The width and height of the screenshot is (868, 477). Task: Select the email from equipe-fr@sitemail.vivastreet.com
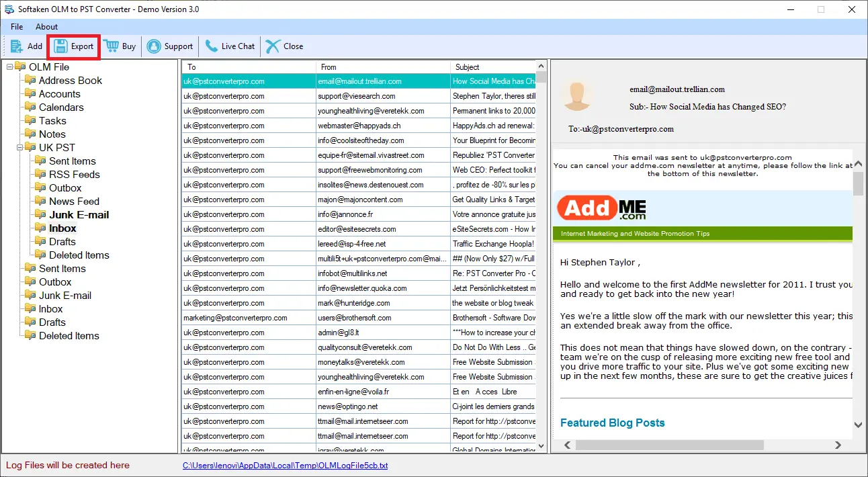point(359,155)
